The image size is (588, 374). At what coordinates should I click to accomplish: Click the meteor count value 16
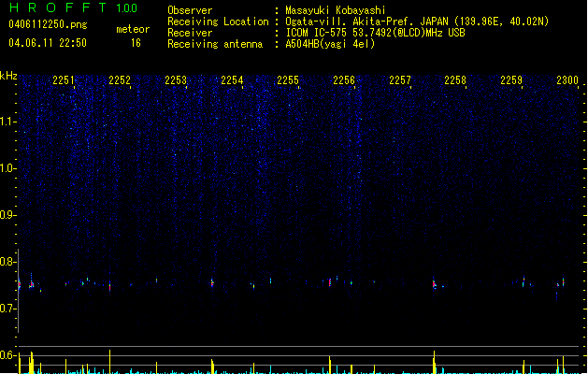pyautogui.click(x=136, y=43)
